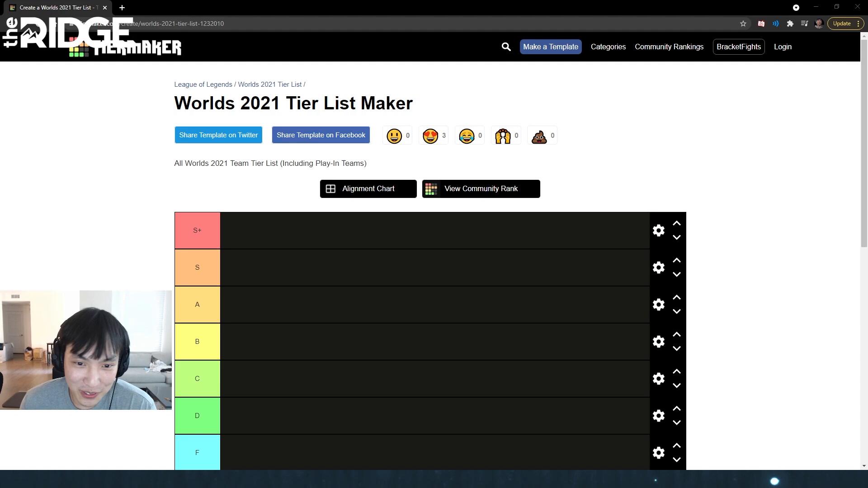
Task: Click the search magnifier icon
Action: (x=506, y=47)
